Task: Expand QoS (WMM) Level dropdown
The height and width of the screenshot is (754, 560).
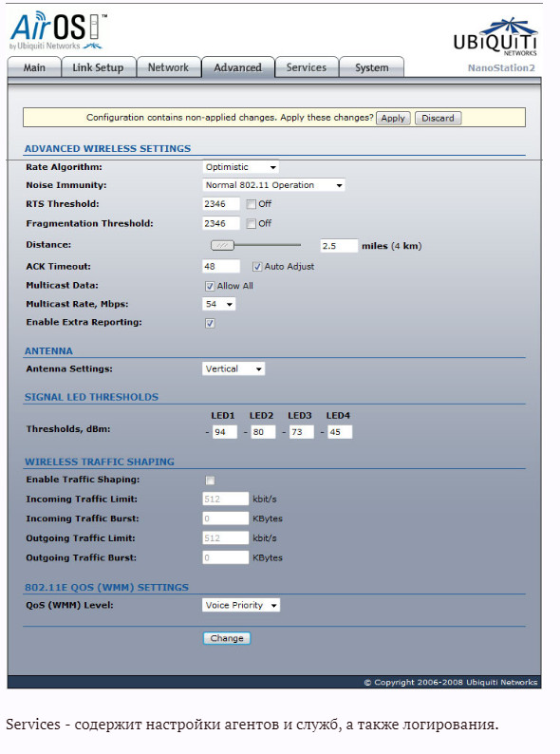Action: 241,605
